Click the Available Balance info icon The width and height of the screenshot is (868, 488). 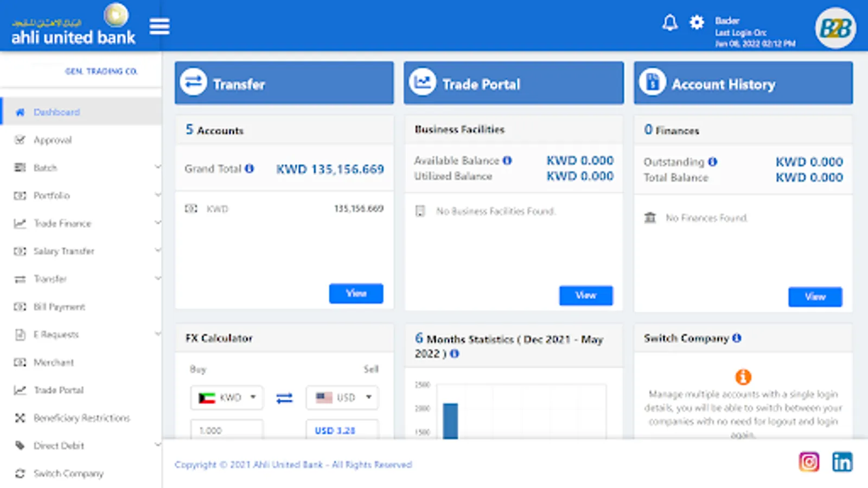507,160
